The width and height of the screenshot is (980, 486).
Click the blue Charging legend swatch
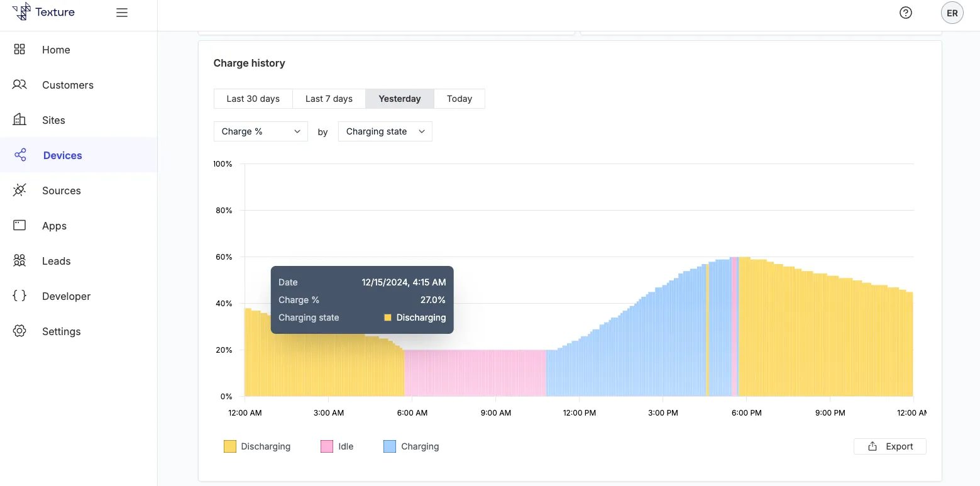[x=390, y=446]
